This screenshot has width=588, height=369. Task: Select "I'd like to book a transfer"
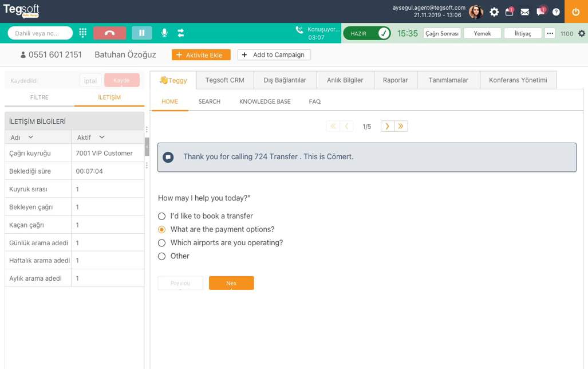coord(162,216)
